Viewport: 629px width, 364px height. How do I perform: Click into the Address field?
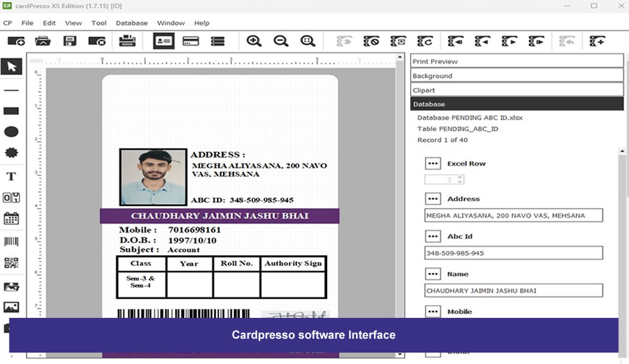click(513, 215)
